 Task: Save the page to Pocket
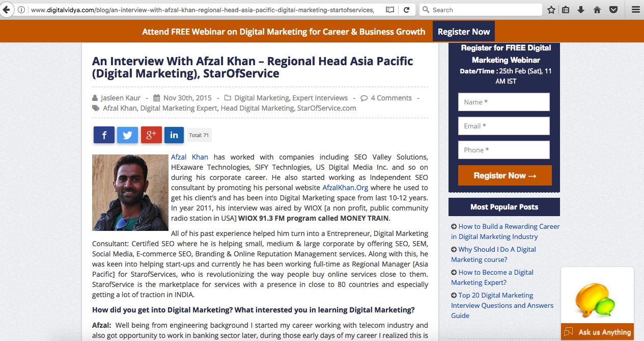613,9
